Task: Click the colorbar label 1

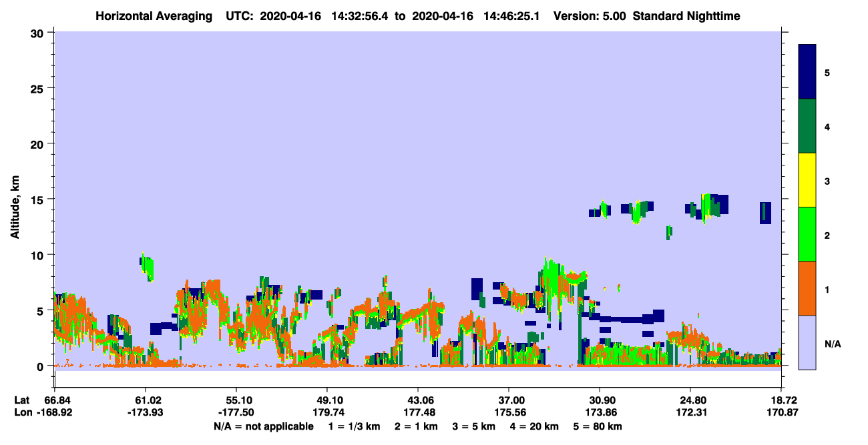Action: click(x=827, y=290)
